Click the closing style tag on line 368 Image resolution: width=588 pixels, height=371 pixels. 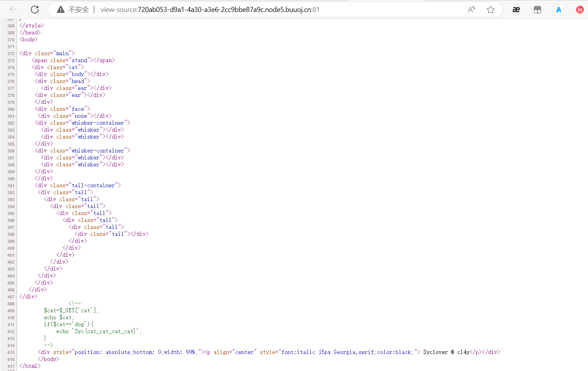pos(32,26)
